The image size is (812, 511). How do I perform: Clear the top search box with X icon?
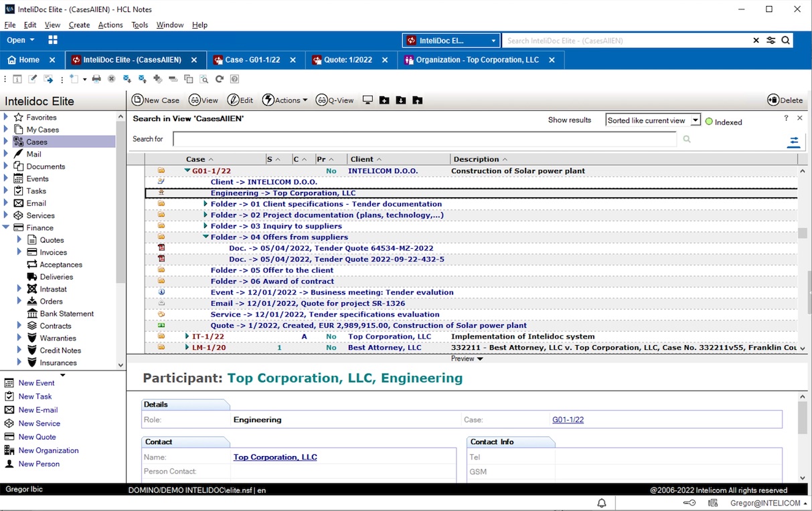pos(756,41)
